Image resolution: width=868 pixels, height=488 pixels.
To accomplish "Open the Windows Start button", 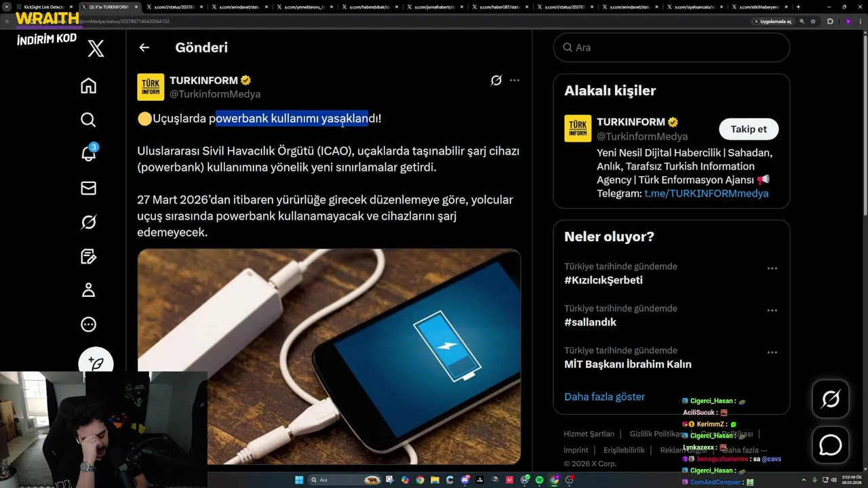I will (x=299, y=480).
